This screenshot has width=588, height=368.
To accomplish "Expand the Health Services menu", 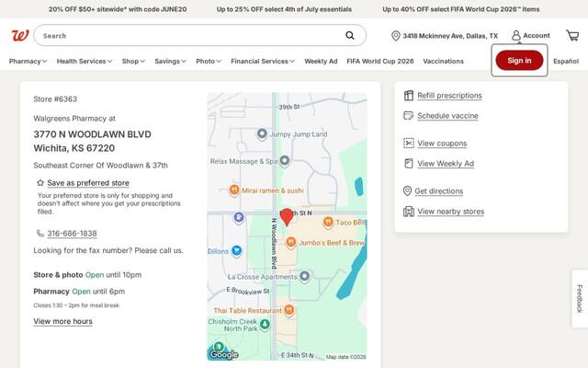I will (x=85, y=62).
